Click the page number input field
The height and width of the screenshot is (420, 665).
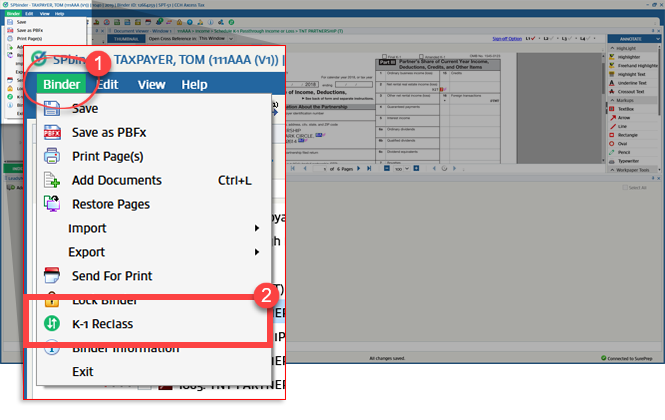coord(320,169)
